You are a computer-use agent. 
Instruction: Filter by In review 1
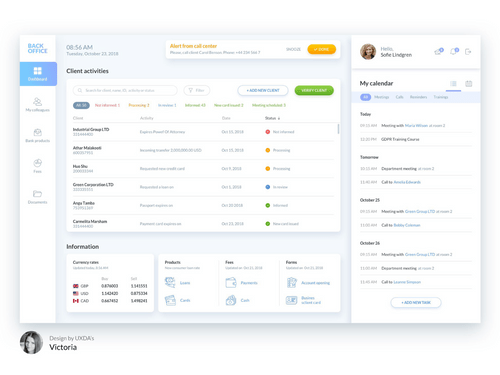(x=167, y=105)
